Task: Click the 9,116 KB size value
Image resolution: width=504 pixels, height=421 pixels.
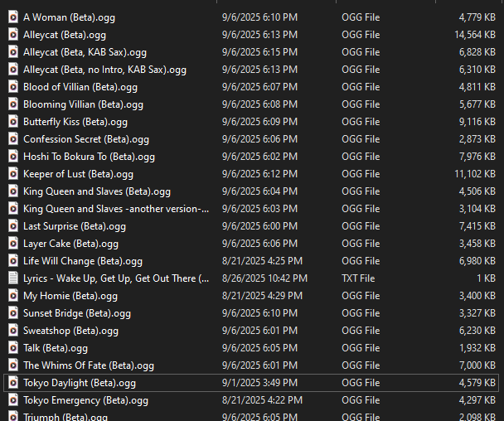Action: coord(477,122)
